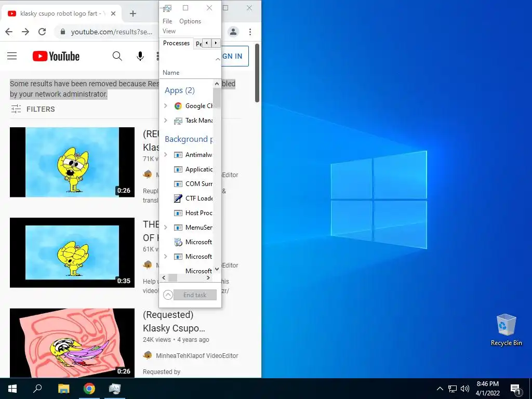The image size is (532, 399).
Task: Start voice search with the microphone icon
Action: click(x=140, y=56)
